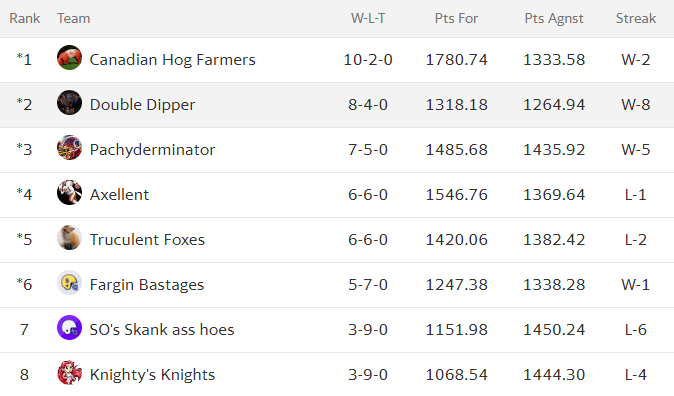Click the purple helmet icon for SO's team
The width and height of the screenshot is (674, 396).
[69, 328]
